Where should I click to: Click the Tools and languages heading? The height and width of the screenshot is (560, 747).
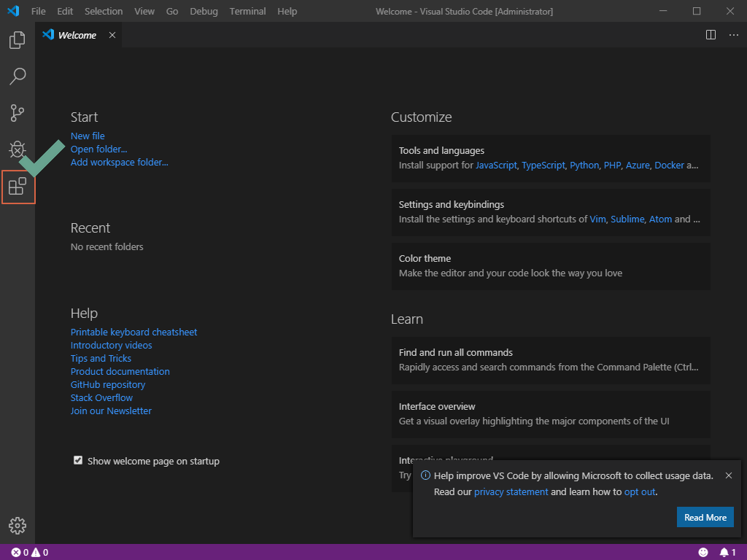click(x=441, y=150)
